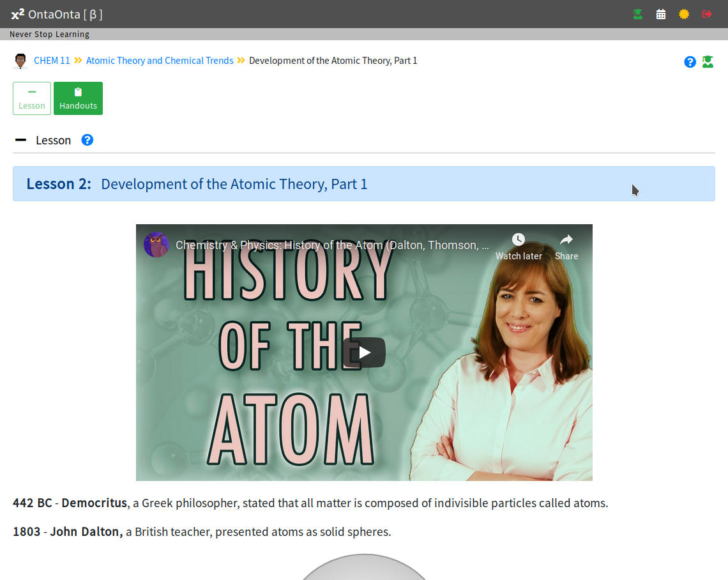
Task: Click Lesson 2 title banner
Action: pos(364,184)
